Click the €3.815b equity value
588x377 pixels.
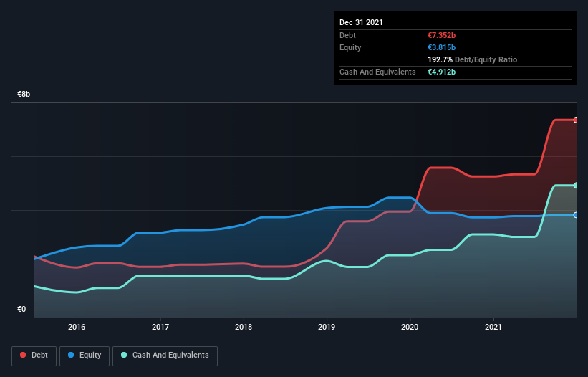(441, 47)
